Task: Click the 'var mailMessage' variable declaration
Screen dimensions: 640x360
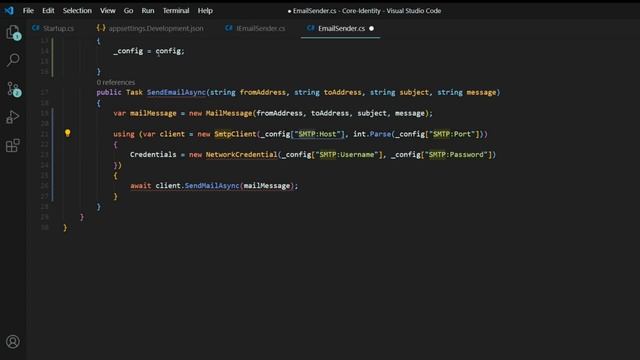Action: (x=145, y=113)
